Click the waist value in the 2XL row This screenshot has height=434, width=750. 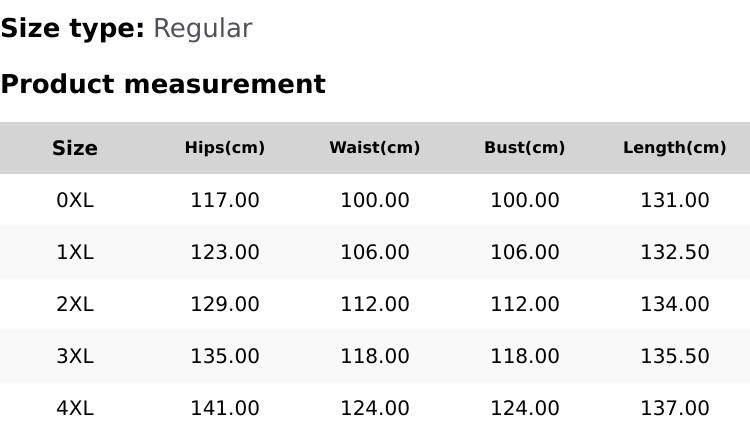pyautogui.click(x=375, y=304)
